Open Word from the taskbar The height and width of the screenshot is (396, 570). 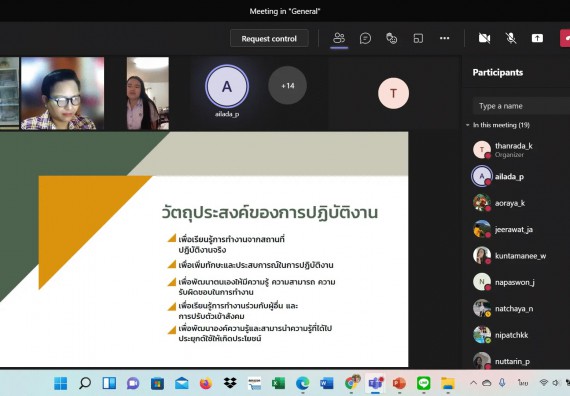coord(327,383)
